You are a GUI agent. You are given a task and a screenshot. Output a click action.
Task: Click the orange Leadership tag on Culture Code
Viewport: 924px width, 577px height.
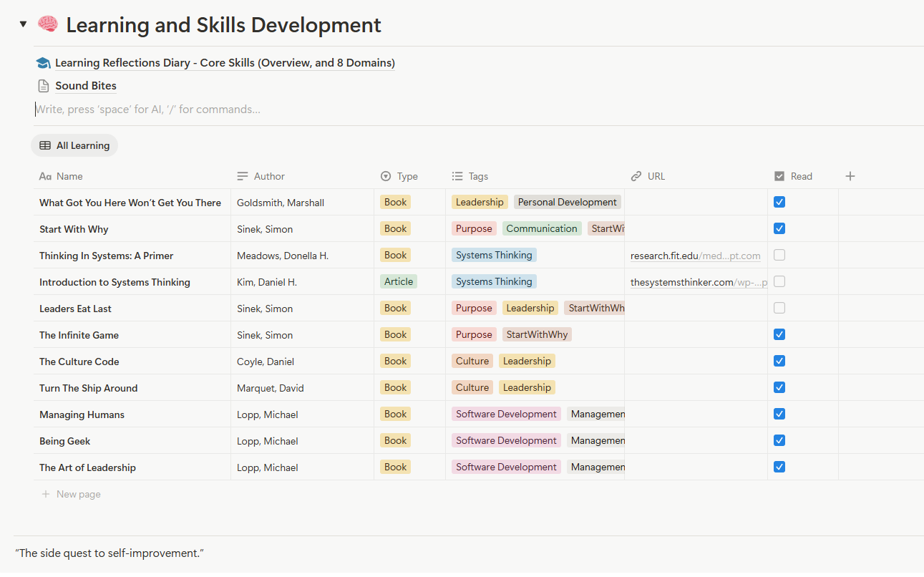pyautogui.click(x=527, y=362)
